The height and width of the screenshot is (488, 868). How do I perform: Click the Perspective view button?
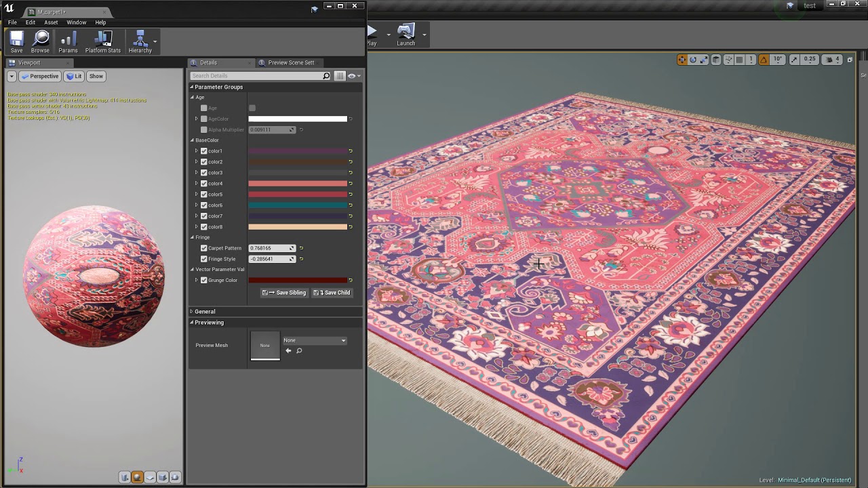(x=40, y=77)
